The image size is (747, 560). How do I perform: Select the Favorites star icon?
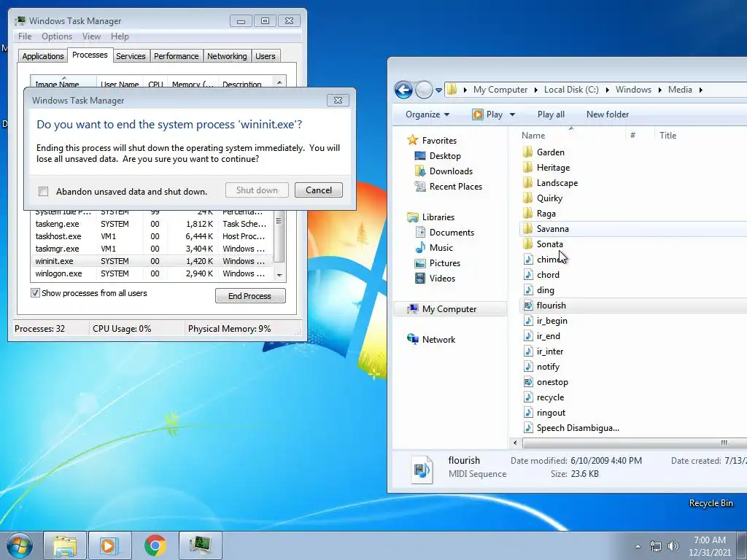pyautogui.click(x=412, y=140)
